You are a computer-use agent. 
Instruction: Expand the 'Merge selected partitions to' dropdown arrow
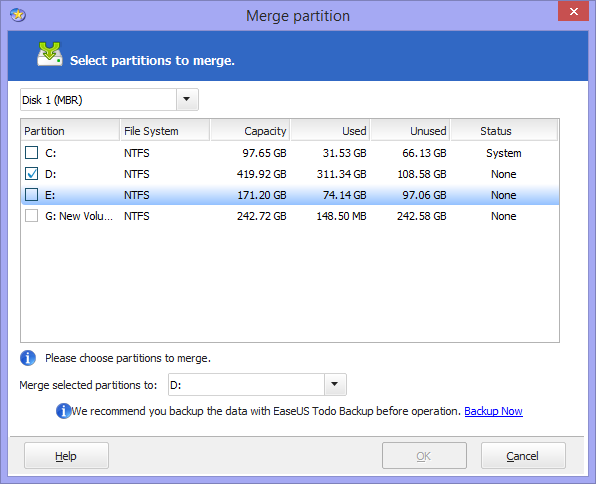[335, 385]
